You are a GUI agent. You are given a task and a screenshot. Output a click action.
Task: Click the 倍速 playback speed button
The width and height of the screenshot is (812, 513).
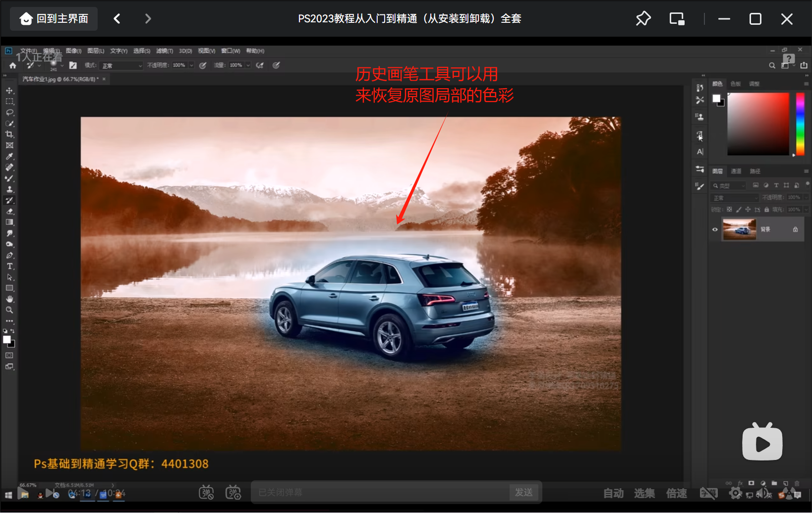pos(677,493)
